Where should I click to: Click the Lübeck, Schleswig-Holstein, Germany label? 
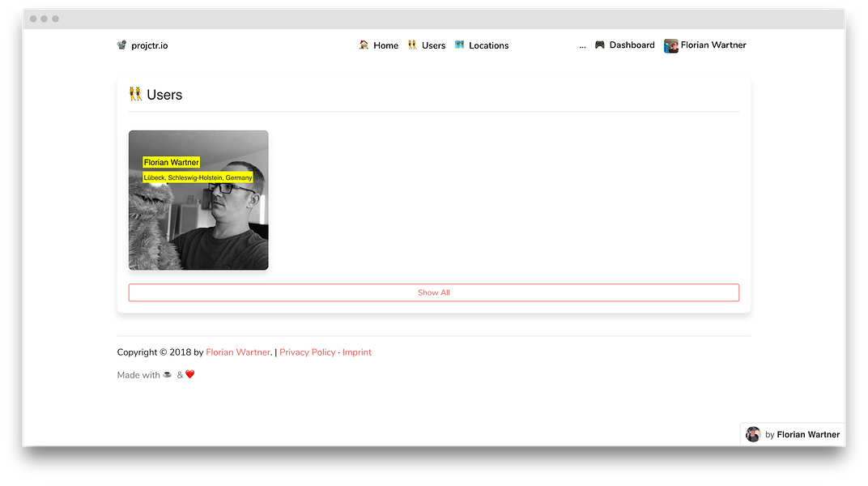coord(198,177)
